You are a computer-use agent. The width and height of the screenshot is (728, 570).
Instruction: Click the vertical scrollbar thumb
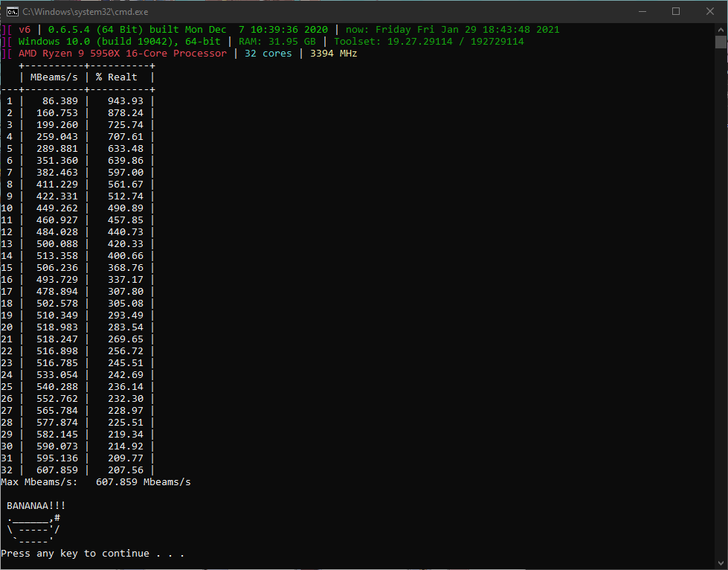pos(721,42)
